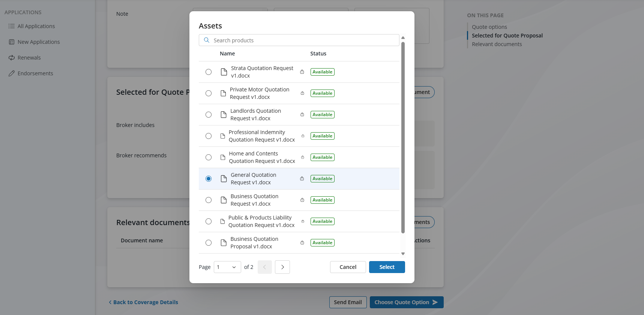Viewport: 644px width, 315px height.
Task: Select Public & Products Liability radio button
Action: tap(209, 221)
